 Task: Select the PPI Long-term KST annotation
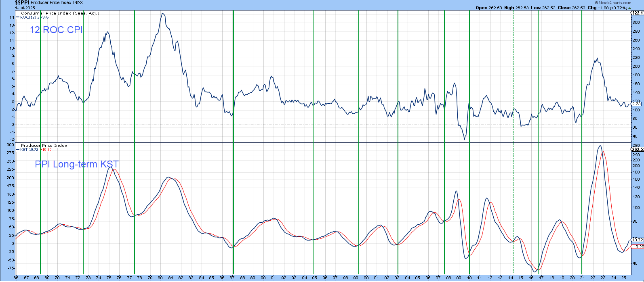77,164
